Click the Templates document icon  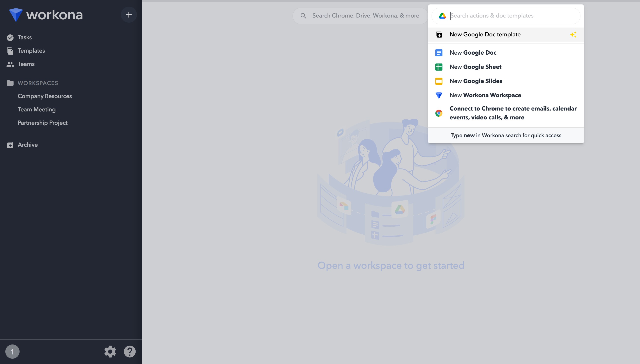[x=10, y=51]
